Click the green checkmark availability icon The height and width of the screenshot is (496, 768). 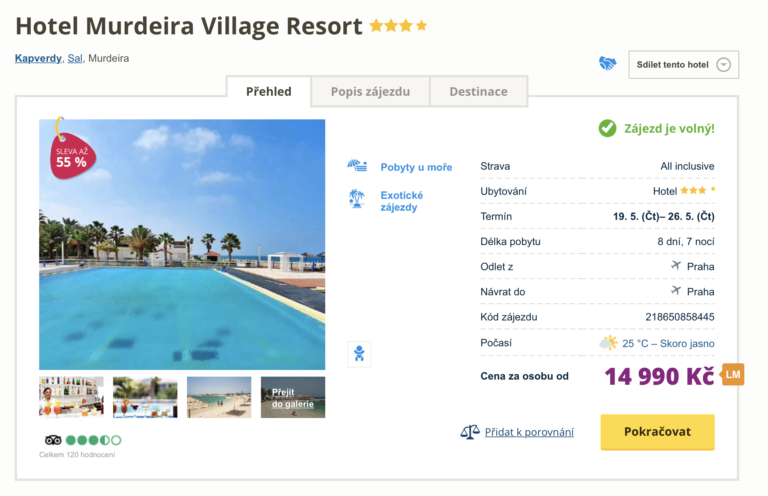tap(607, 128)
